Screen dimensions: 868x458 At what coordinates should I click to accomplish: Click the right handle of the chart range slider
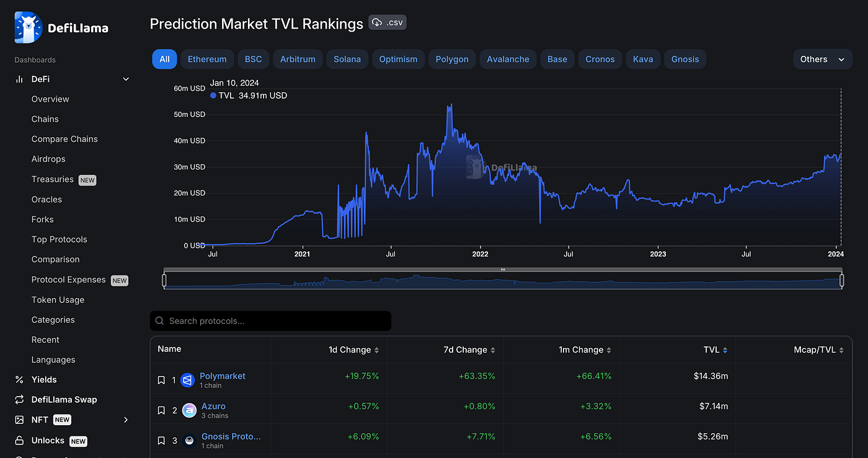point(841,281)
